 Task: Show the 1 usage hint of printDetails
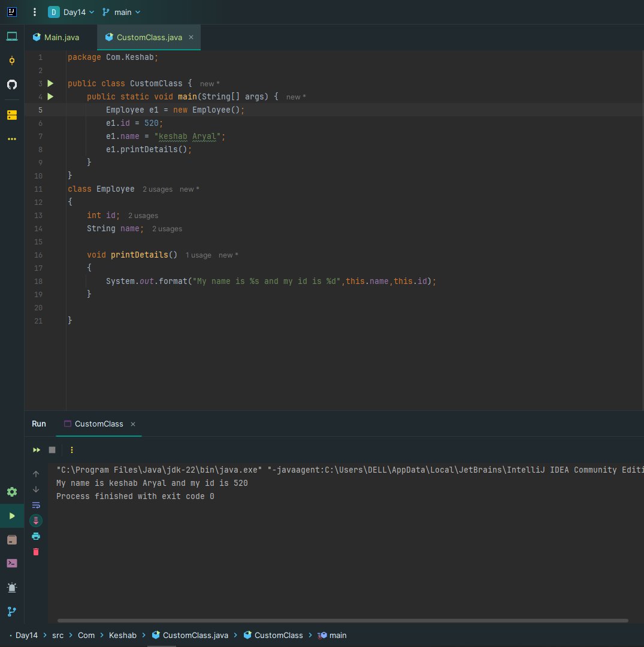(198, 255)
